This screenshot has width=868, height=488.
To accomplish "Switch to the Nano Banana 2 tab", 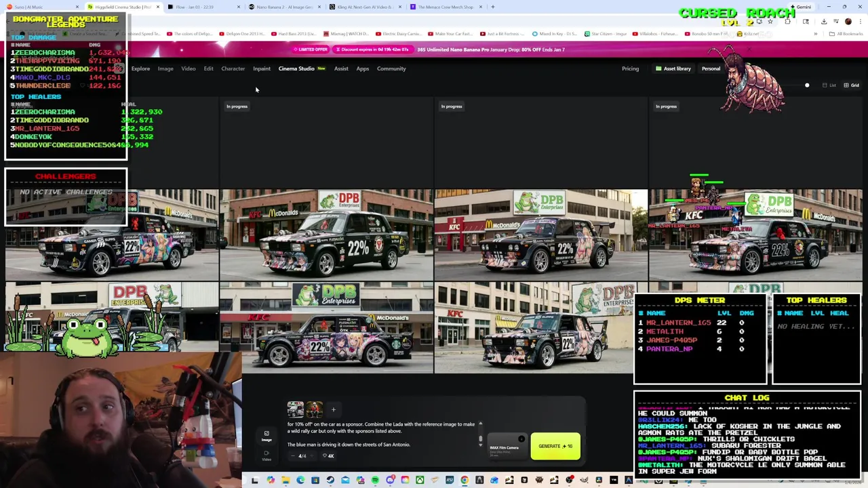I will [283, 7].
